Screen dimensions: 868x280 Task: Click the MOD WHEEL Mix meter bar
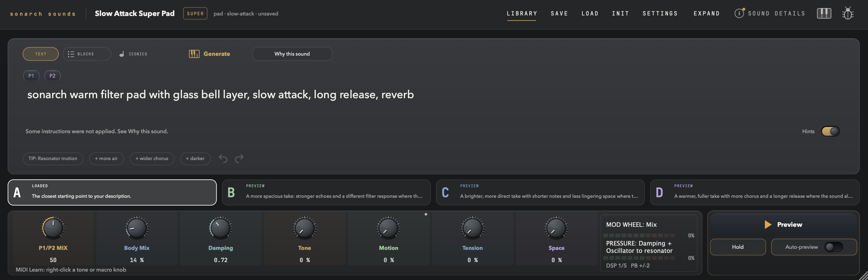[x=639, y=236]
